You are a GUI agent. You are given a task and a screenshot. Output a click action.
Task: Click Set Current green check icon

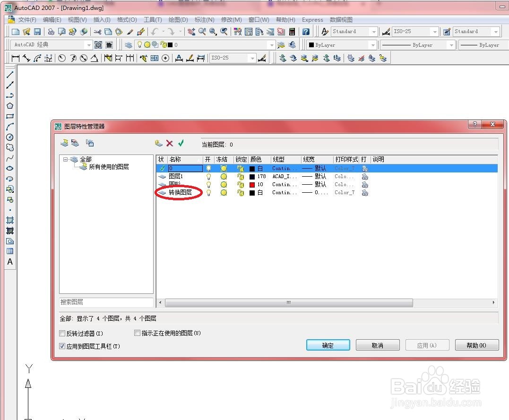181,143
